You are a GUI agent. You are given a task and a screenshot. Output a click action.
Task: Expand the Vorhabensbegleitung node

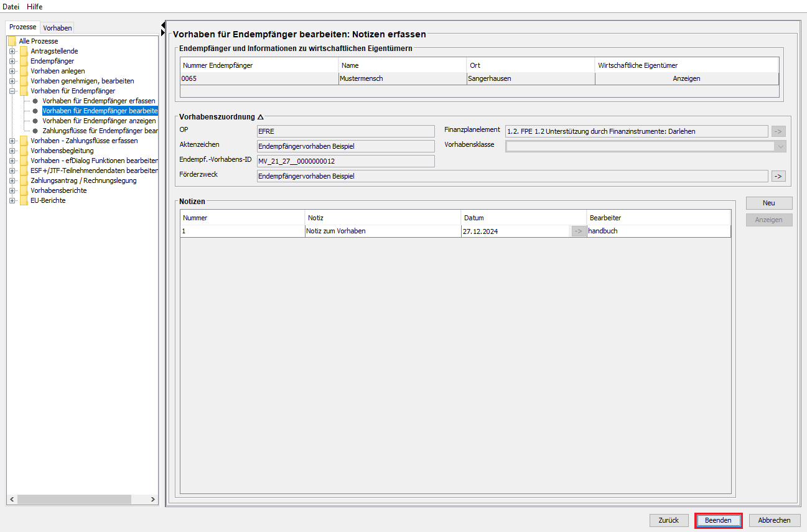12,151
